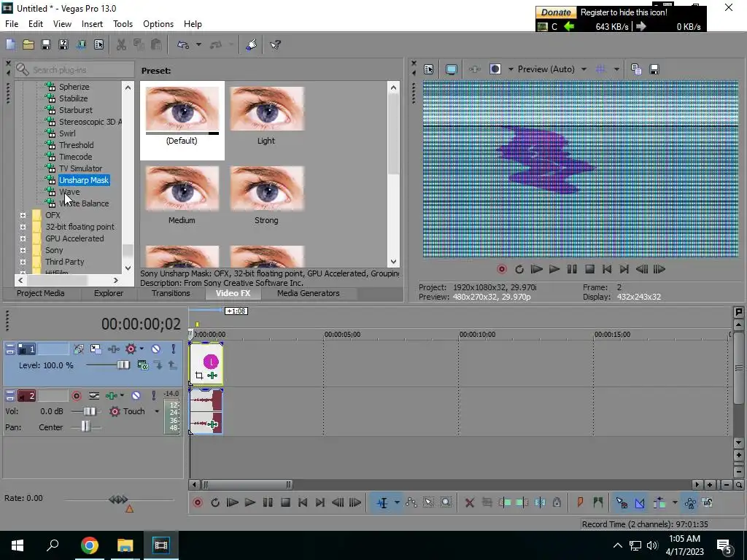The height and width of the screenshot is (560, 747).
Task: Toggle Split Screen View in the preview
Action: tap(495, 69)
